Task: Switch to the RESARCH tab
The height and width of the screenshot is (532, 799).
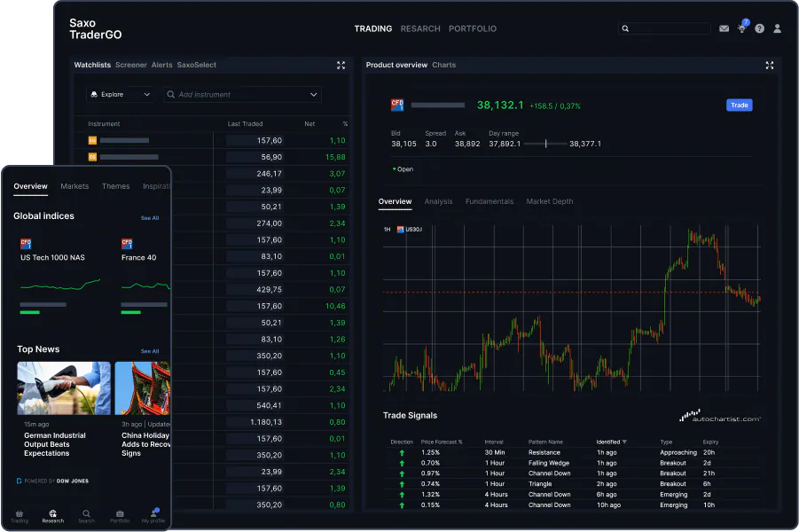Action: click(x=420, y=29)
